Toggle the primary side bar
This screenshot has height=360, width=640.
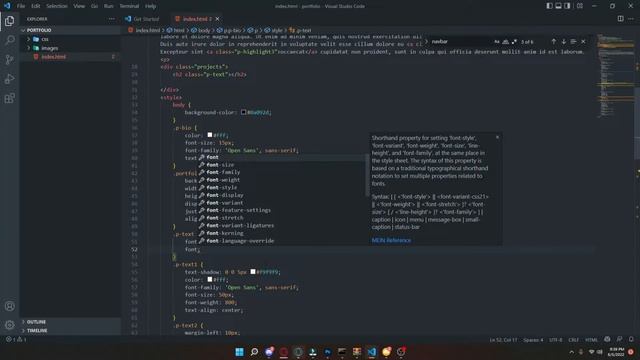(549, 6)
